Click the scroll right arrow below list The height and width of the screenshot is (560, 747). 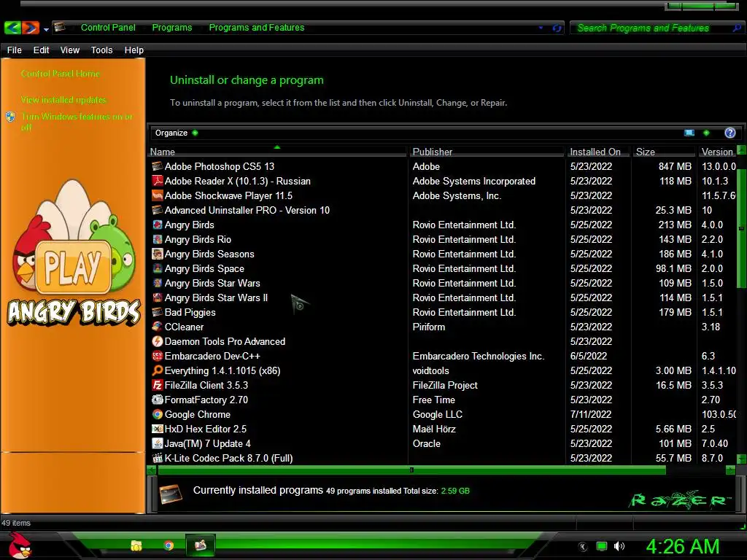(729, 470)
